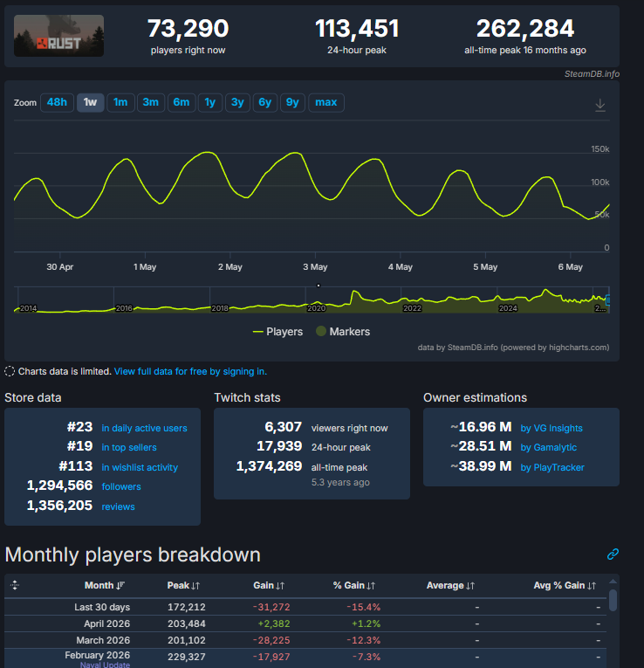Click the table vertical scrollbar thumb

613,600
